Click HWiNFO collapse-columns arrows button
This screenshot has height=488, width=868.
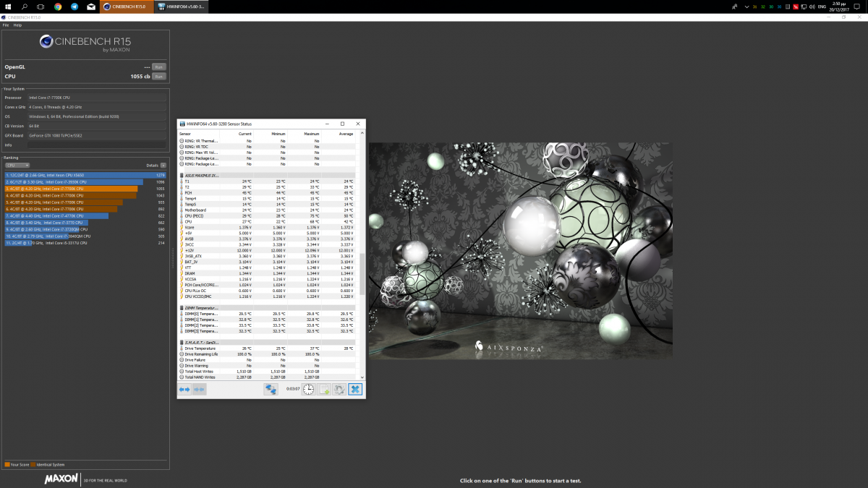[x=199, y=390]
